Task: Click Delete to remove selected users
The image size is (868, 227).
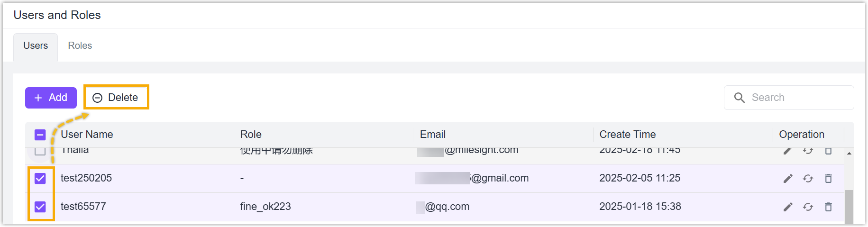Action: tap(116, 98)
